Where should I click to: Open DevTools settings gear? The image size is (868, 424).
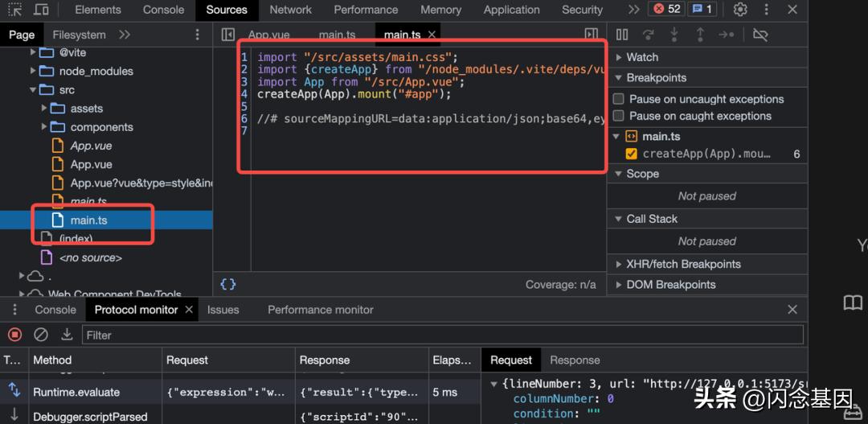pos(740,10)
